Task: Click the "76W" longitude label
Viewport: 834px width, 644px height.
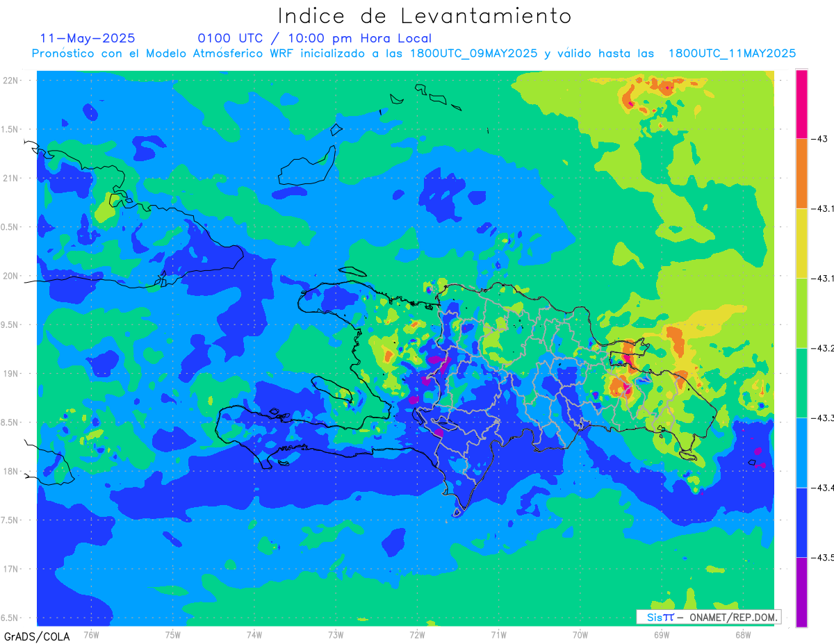Action: pos(91,635)
